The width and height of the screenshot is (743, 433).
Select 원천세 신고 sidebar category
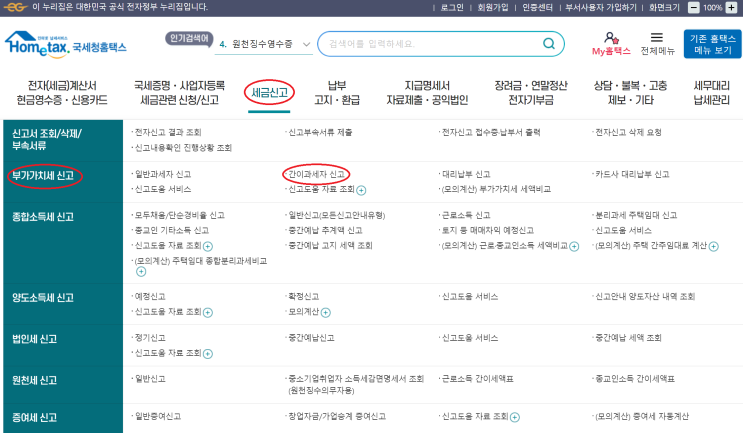[35, 380]
